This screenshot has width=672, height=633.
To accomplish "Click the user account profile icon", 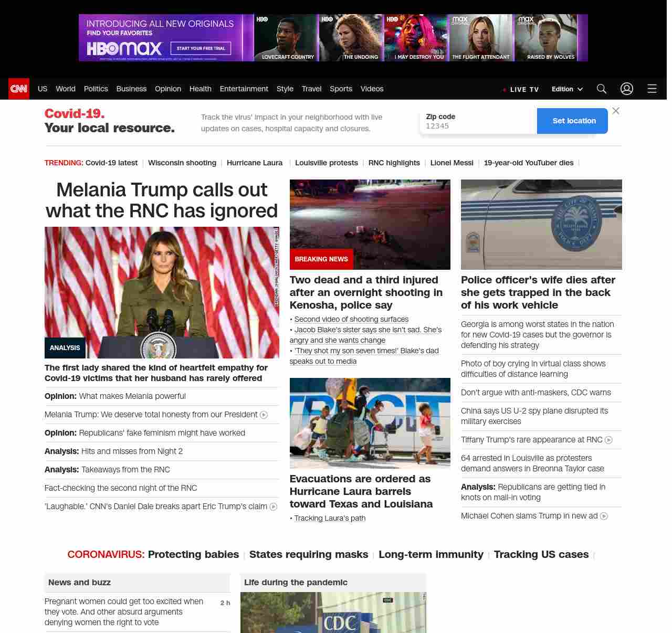I will pyautogui.click(x=627, y=89).
